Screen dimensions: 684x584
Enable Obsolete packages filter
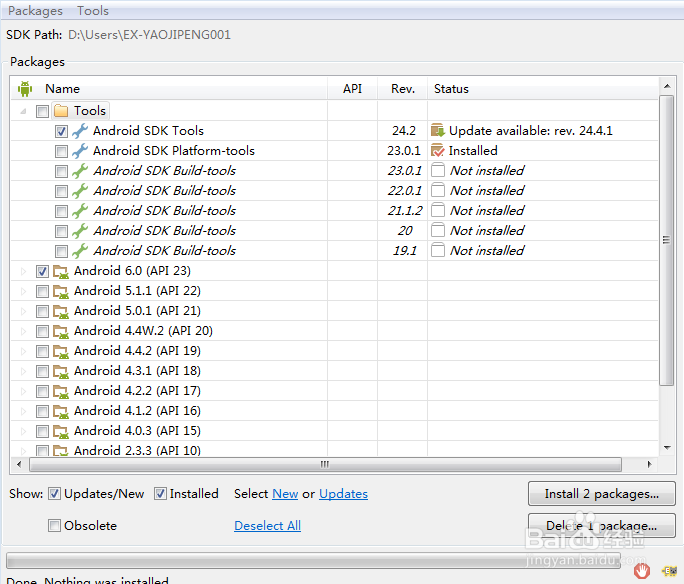[54, 526]
